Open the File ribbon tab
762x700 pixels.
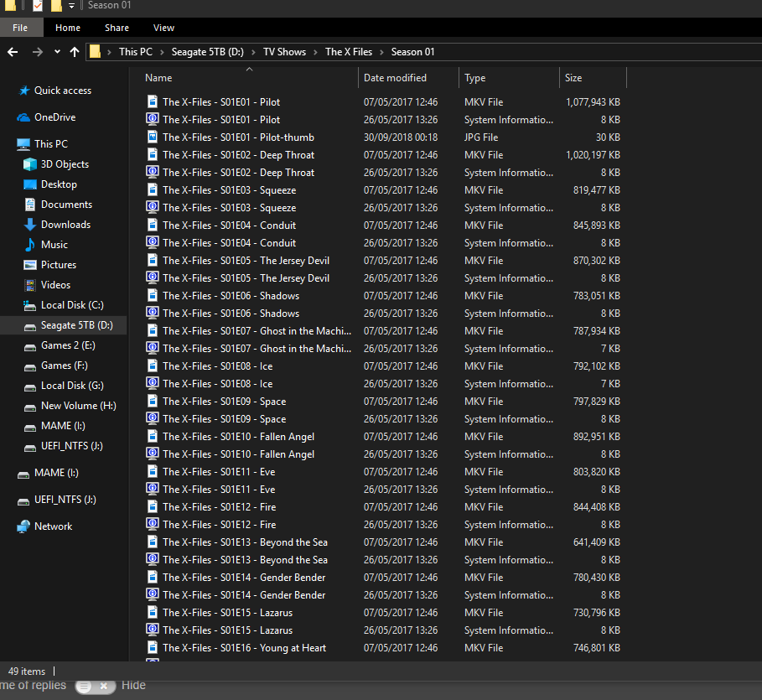click(20, 28)
